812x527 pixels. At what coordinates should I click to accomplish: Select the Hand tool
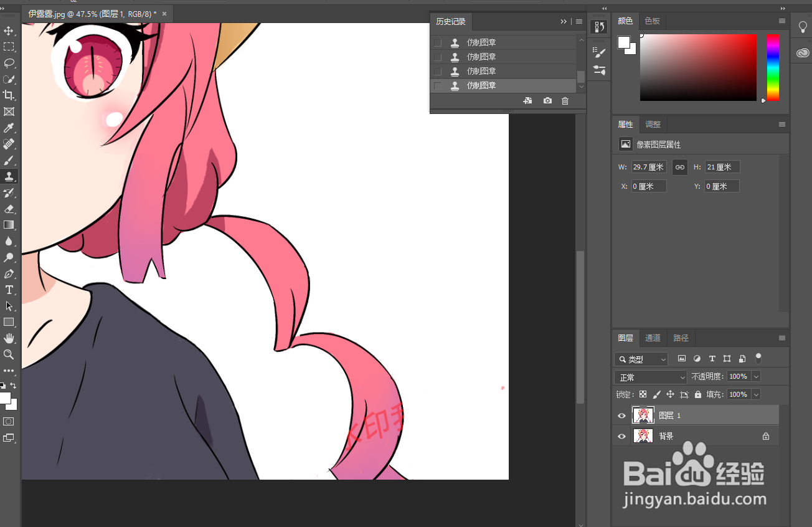(x=9, y=338)
